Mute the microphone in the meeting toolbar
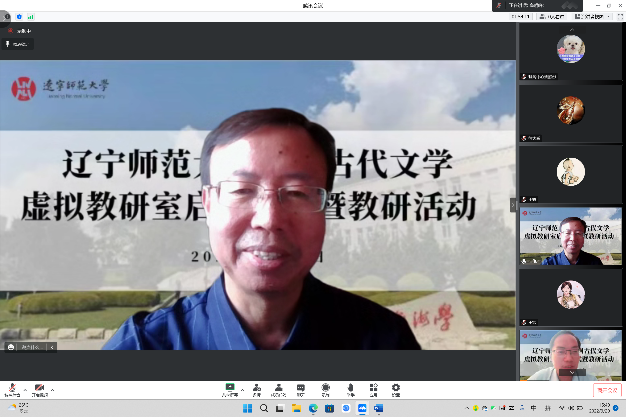This screenshot has height=417, width=626. tap(11, 387)
